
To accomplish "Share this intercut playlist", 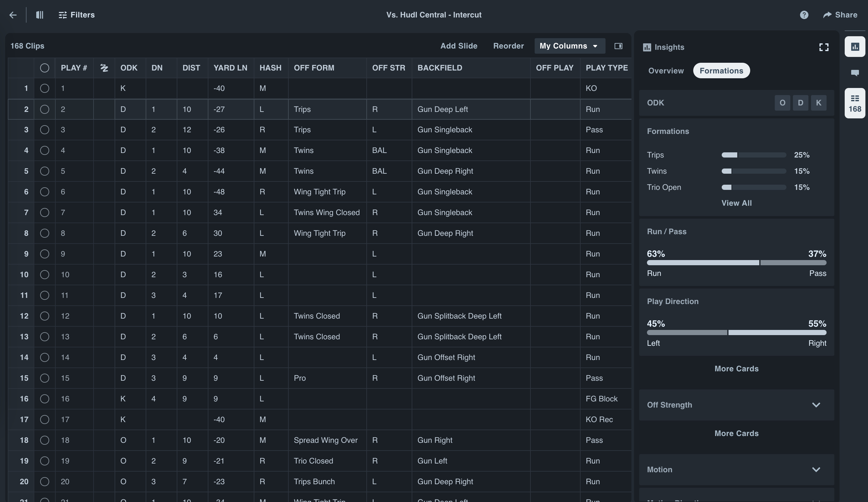I will tap(840, 15).
